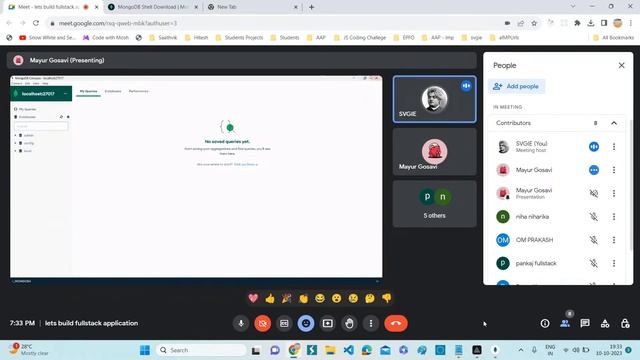The height and width of the screenshot is (360, 640).
Task: Send party popper reaction
Action: coord(287,298)
